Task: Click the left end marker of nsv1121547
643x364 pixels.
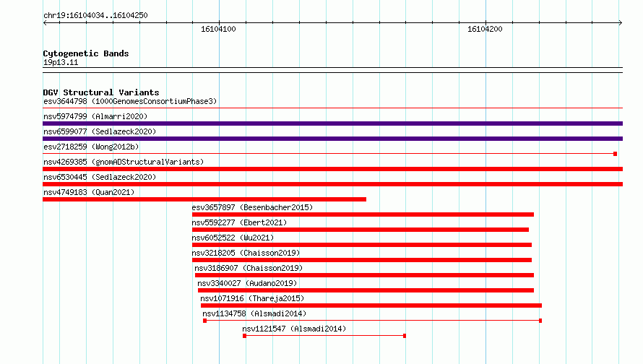Action: [x=244, y=336]
